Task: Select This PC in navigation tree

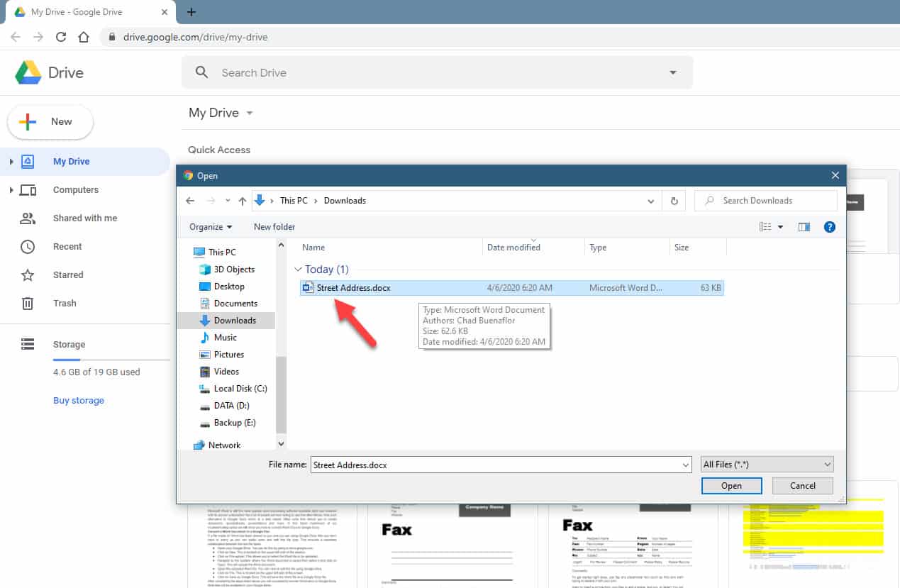Action: point(222,253)
